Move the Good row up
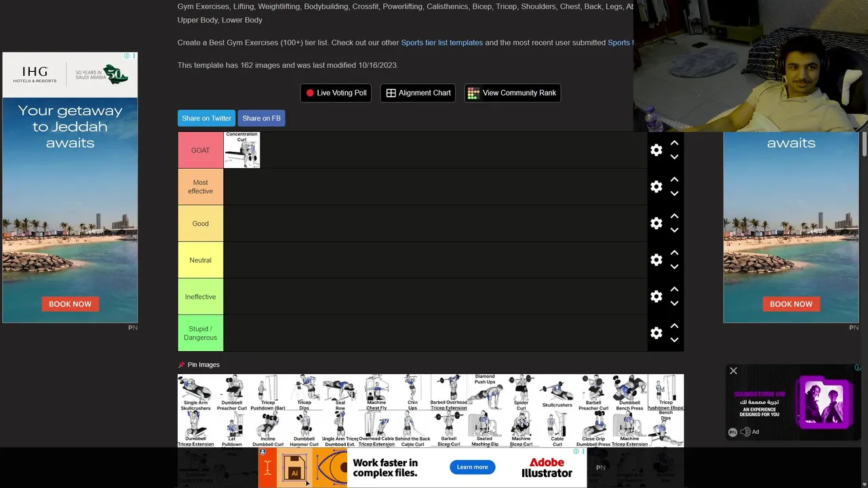Screen dimensions: 868x488 (x=674, y=216)
